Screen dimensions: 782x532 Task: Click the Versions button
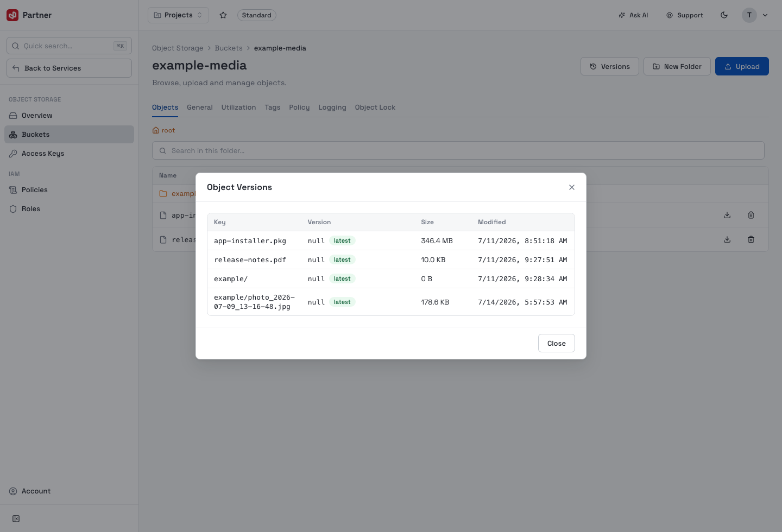(609, 66)
